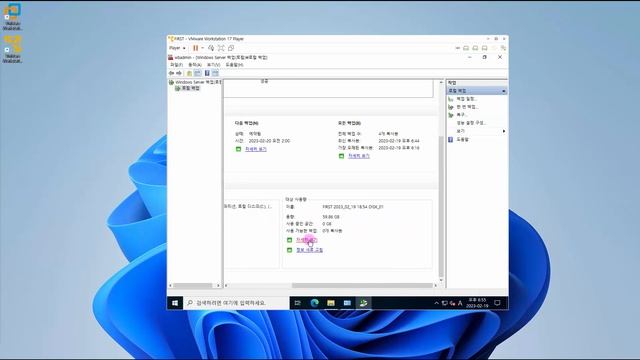The height and width of the screenshot is (360, 640).
Task: Click the vertical scrollbar of the center pane
Action: click(441, 206)
